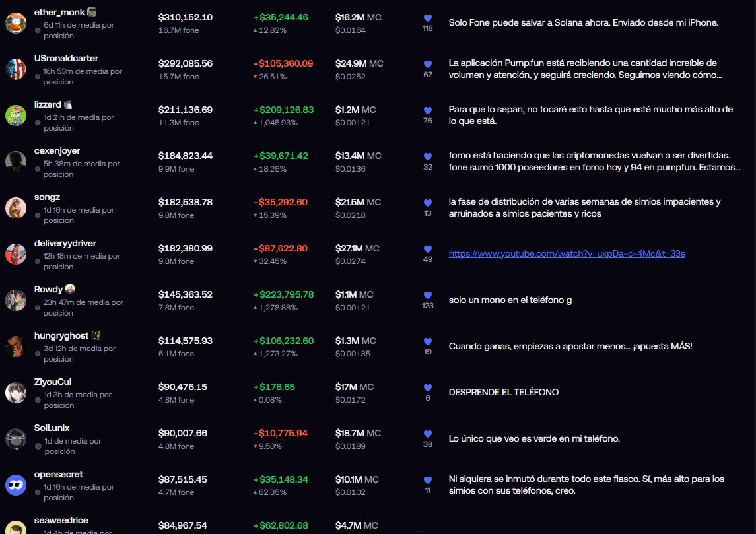This screenshot has height=534, width=756.
Task: Like Rowdy's comment with the heart icon
Action: [x=428, y=296]
